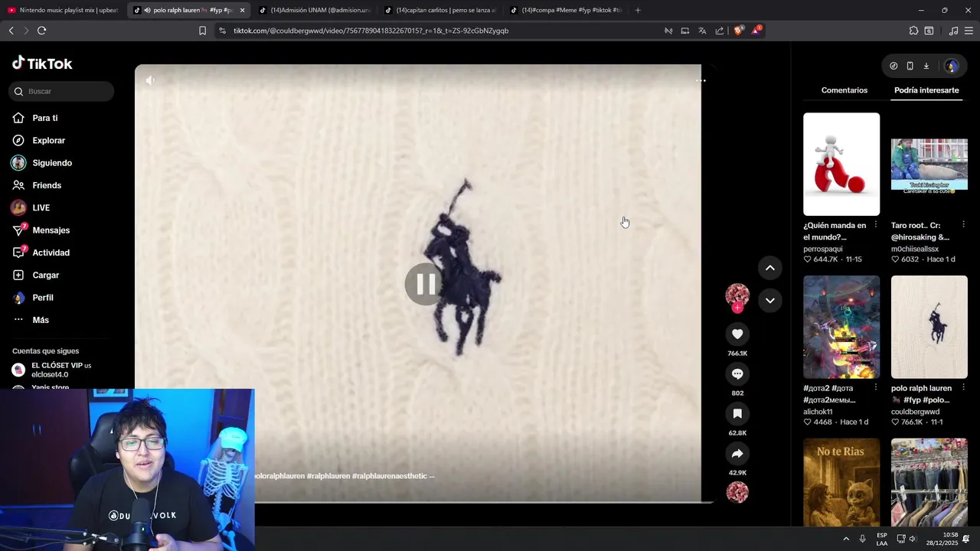This screenshot has height=551, width=980.
Task: Open the browser hamburger main menu
Action: click(969, 31)
